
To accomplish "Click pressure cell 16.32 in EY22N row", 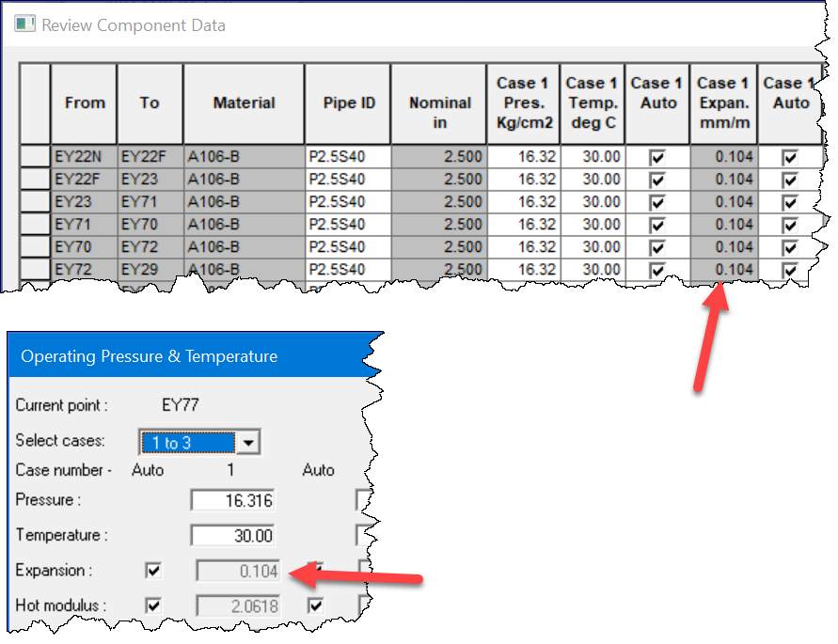I will [x=523, y=156].
